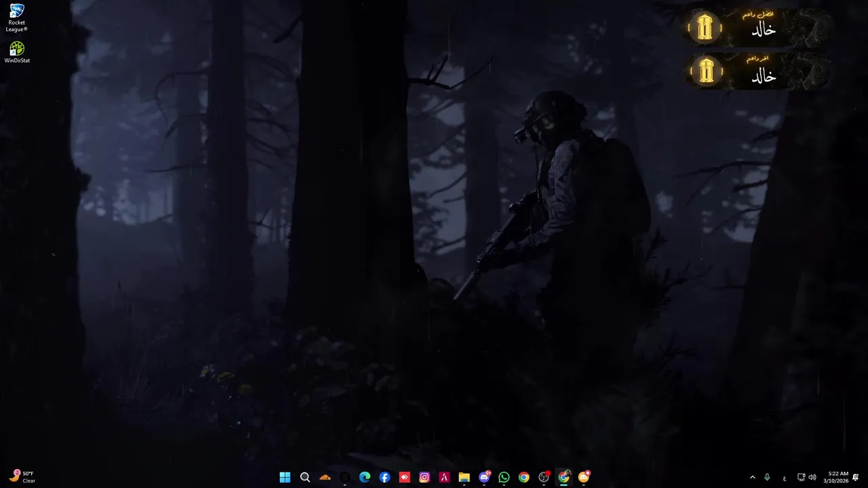Switch input language indicator in tray
The image size is (868, 488).
[x=785, y=477]
